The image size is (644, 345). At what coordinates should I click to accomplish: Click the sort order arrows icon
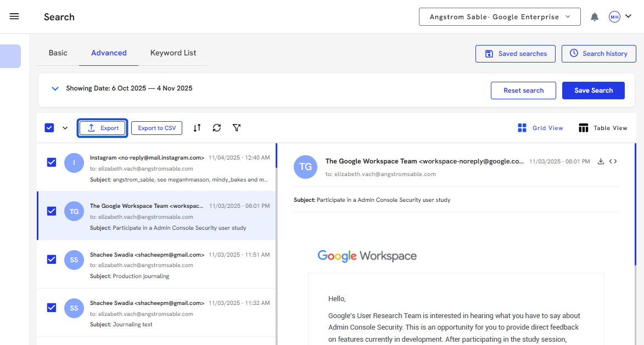tap(197, 128)
